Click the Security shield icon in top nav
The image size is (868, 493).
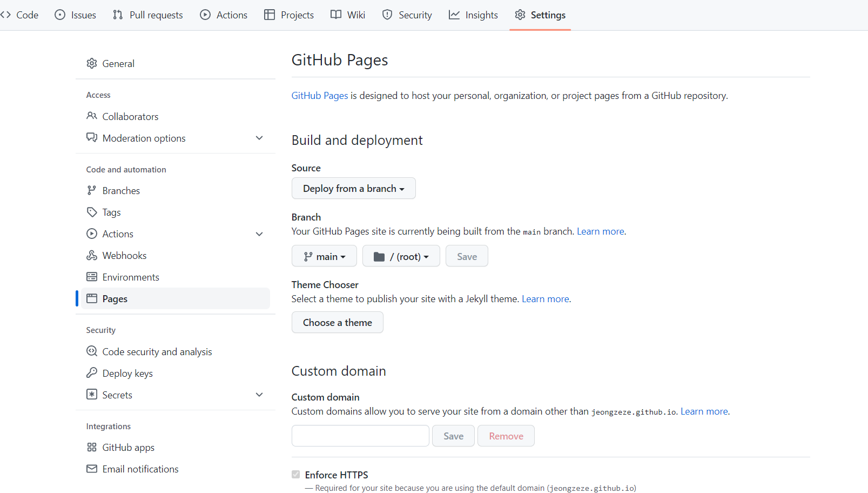pyautogui.click(x=387, y=15)
